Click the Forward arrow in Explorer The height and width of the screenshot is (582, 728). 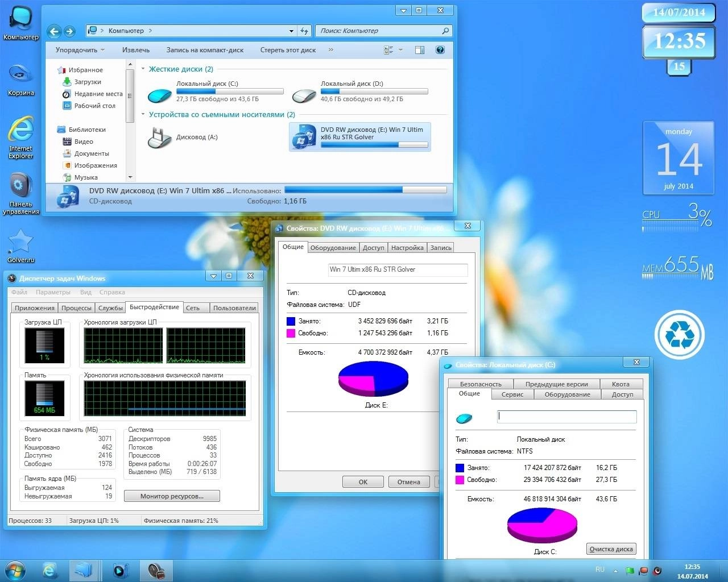tap(70, 32)
